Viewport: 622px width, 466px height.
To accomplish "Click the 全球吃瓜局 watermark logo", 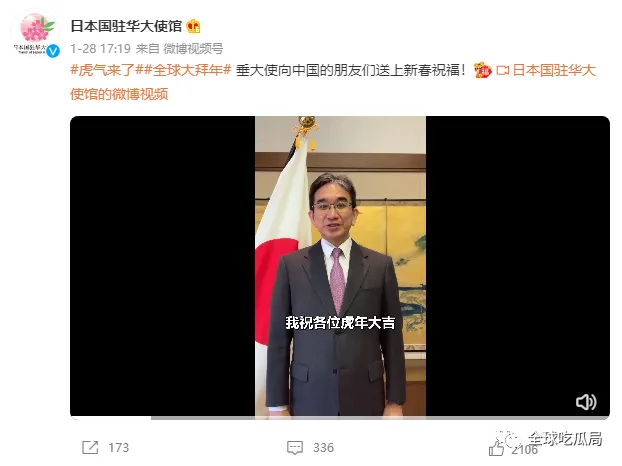I will pos(549,439).
